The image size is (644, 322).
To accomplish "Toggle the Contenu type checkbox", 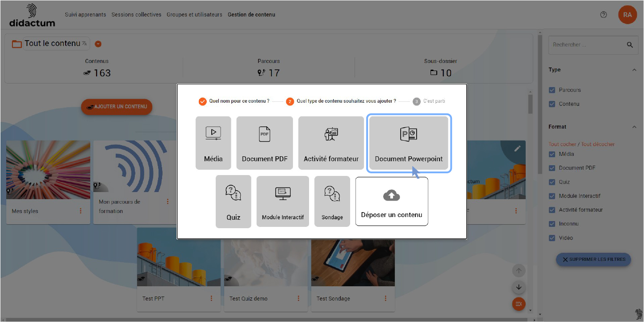I will (552, 104).
